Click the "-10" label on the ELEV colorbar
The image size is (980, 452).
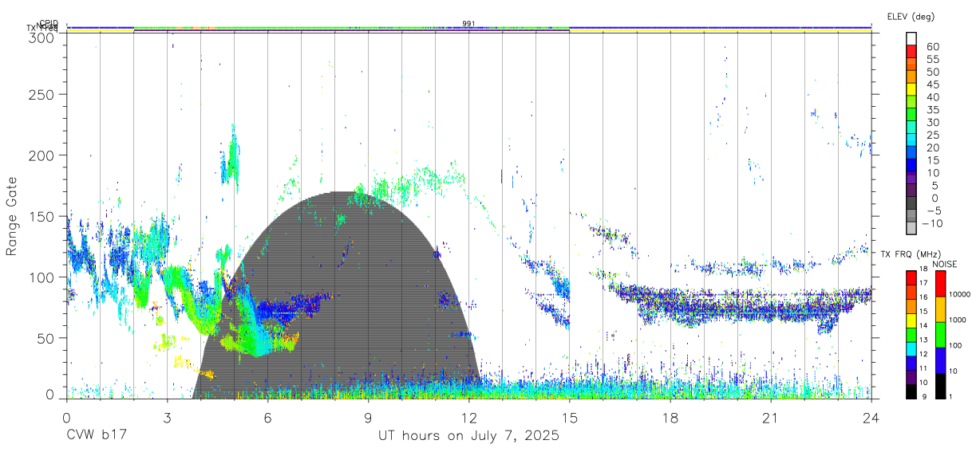pyautogui.click(x=932, y=223)
